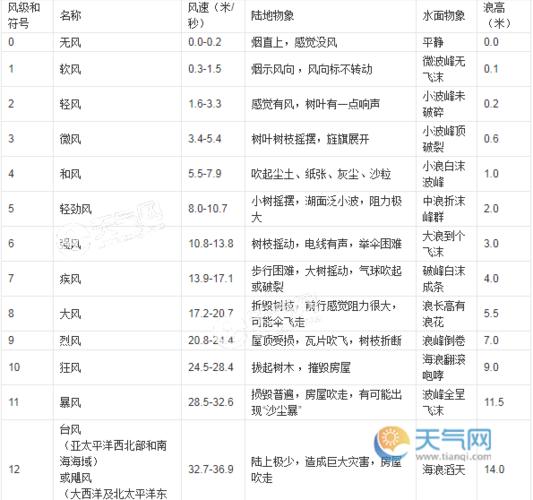Click the text "海浪滔天"
533x500 pixels.
pyautogui.click(x=444, y=470)
